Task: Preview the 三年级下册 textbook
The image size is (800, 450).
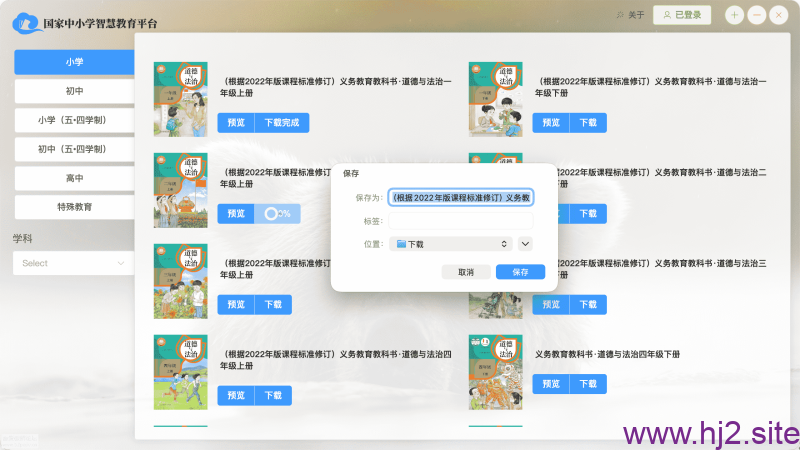Action: pos(551,304)
